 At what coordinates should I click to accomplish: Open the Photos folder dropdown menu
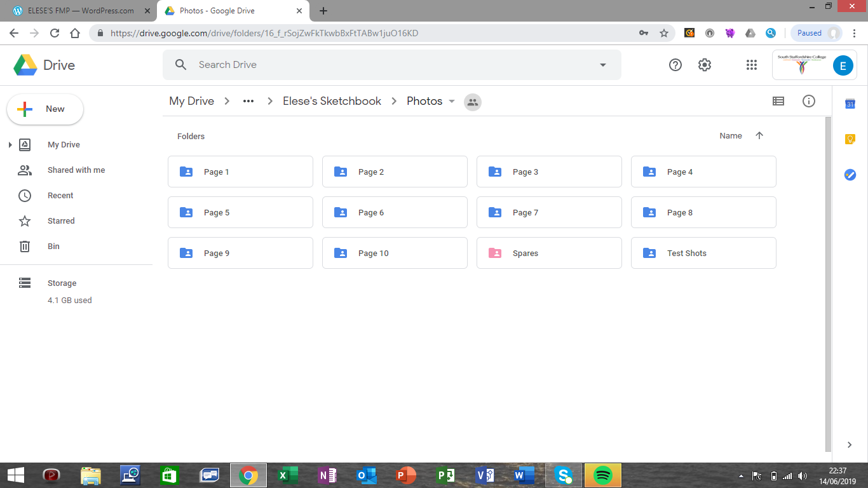tap(452, 101)
